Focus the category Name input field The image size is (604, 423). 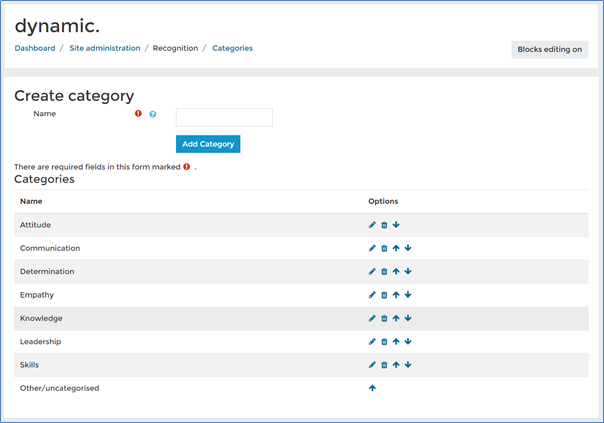click(224, 118)
